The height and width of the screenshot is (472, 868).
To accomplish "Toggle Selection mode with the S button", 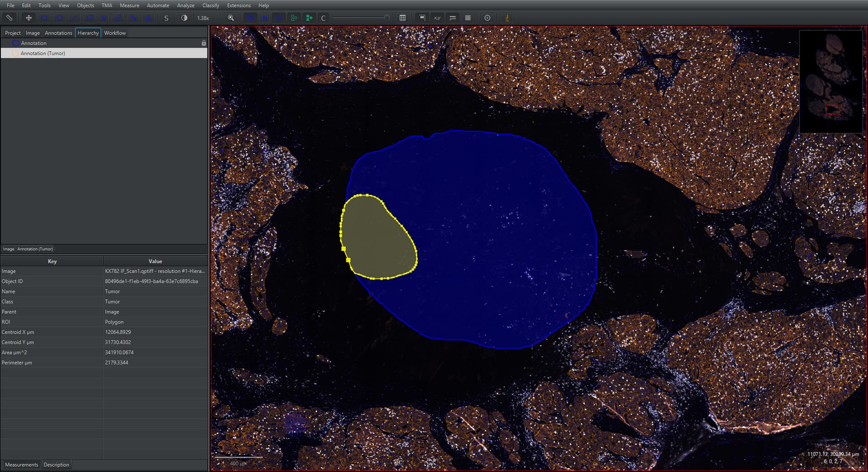I will pyautogui.click(x=166, y=18).
